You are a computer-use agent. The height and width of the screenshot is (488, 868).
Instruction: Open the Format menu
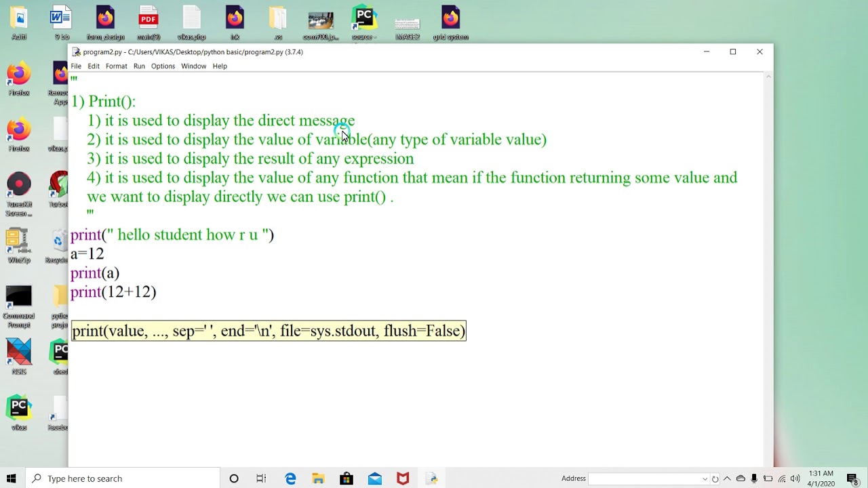point(116,66)
